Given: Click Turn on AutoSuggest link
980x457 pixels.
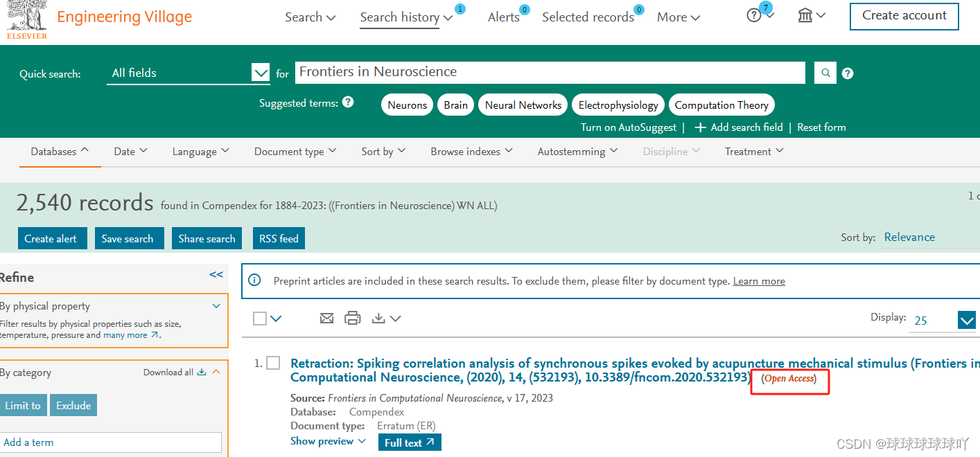Looking at the screenshot, I should click(x=629, y=127).
